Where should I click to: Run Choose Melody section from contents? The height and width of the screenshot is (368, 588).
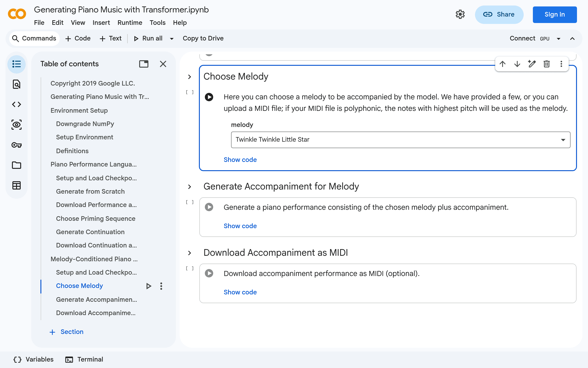pyautogui.click(x=149, y=286)
